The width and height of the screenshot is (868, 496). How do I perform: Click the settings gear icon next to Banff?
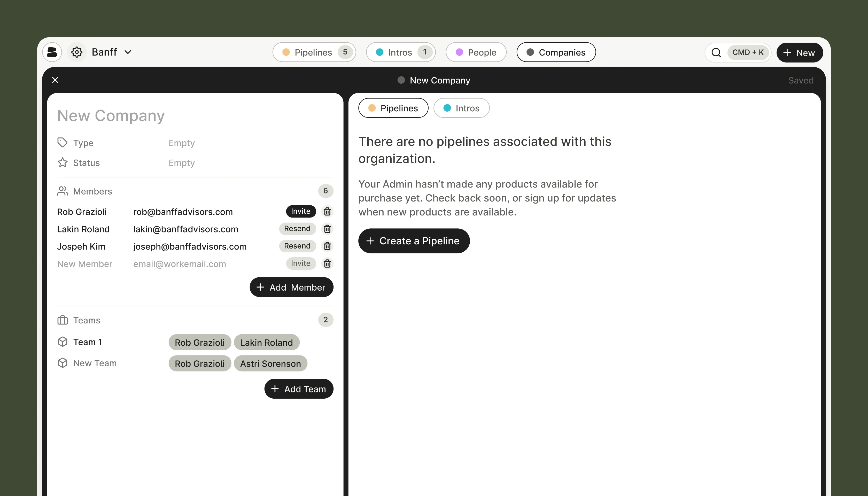(x=77, y=52)
